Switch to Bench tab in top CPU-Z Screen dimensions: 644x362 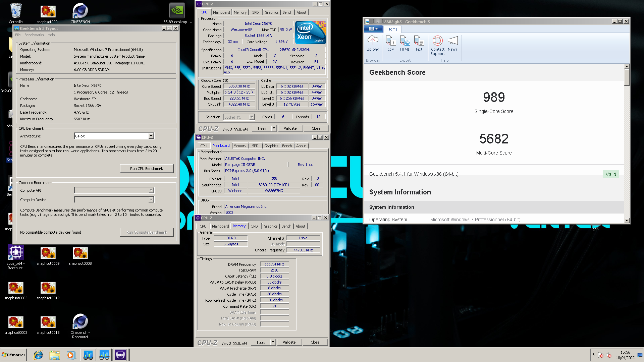(287, 12)
